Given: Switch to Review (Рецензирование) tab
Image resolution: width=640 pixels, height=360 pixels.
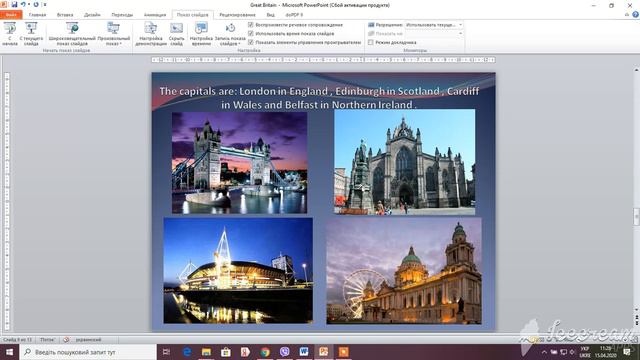Looking at the screenshot, I should click(237, 15).
